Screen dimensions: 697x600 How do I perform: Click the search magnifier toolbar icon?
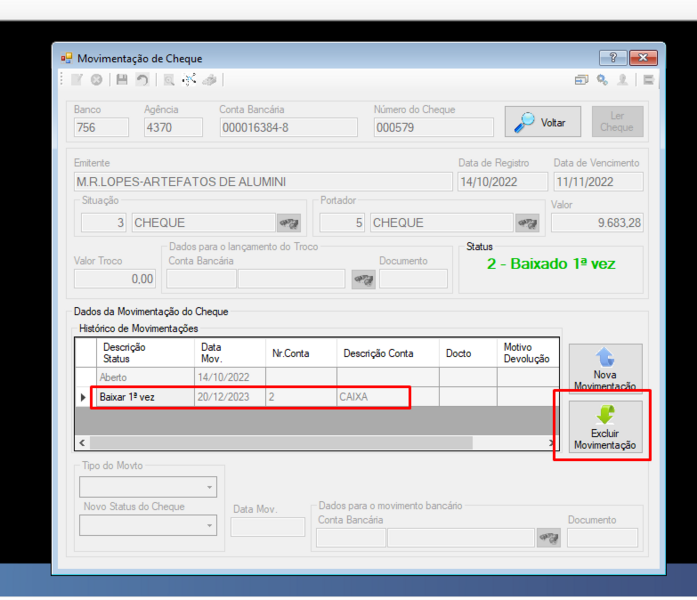point(169,80)
